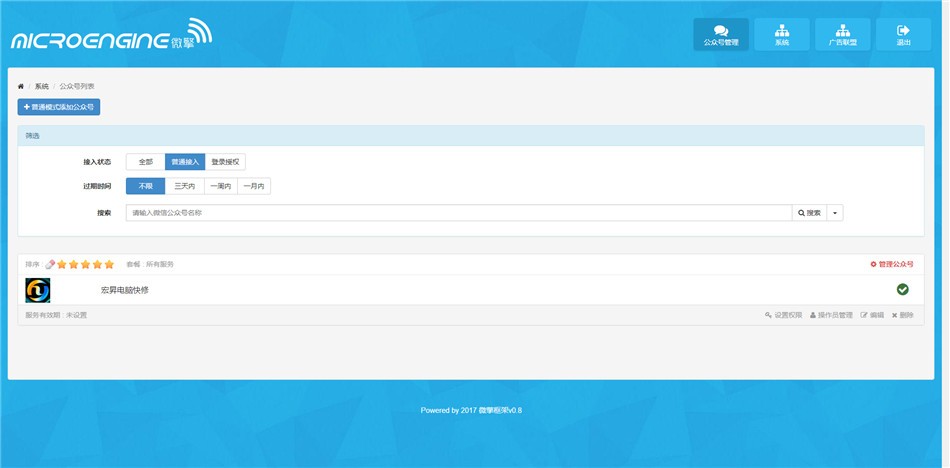Open the 广告联盟 top navigation item
The width and height of the screenshot is (950, 468).
click(842, 34)
